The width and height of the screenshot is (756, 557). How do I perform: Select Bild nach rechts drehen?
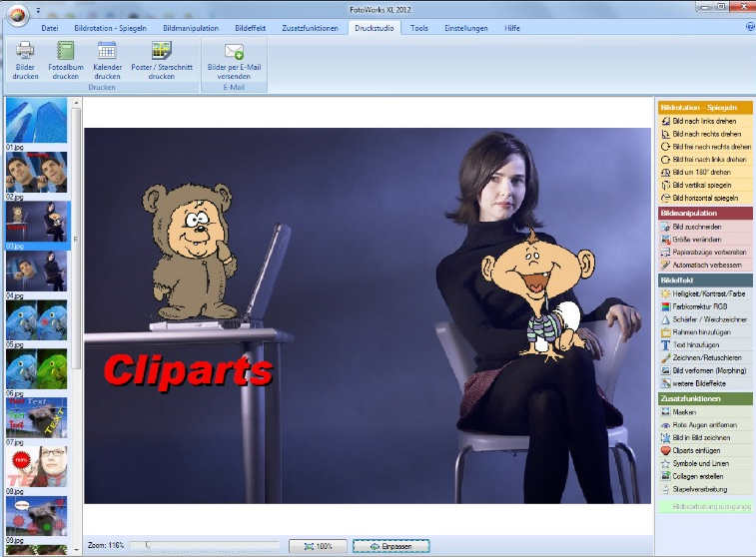704,134
